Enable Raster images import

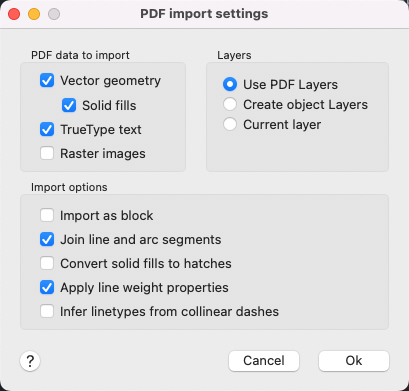click(47, 153)
